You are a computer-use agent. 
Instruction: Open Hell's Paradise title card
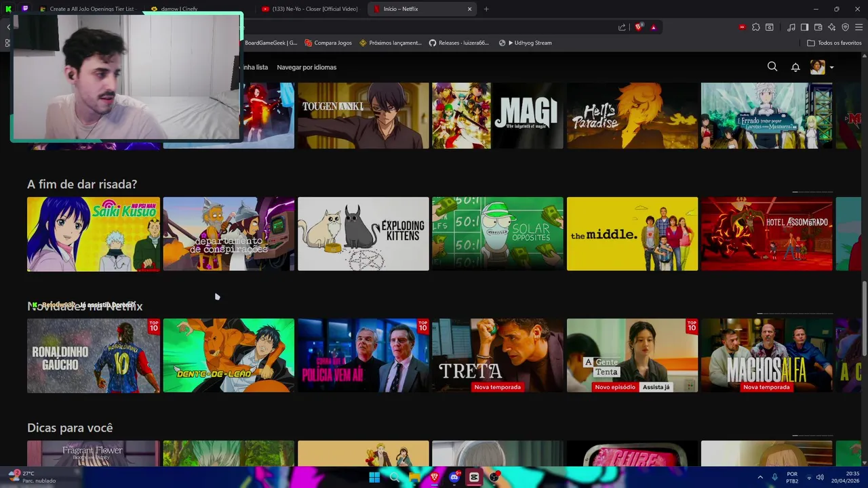tap(632, 115)
